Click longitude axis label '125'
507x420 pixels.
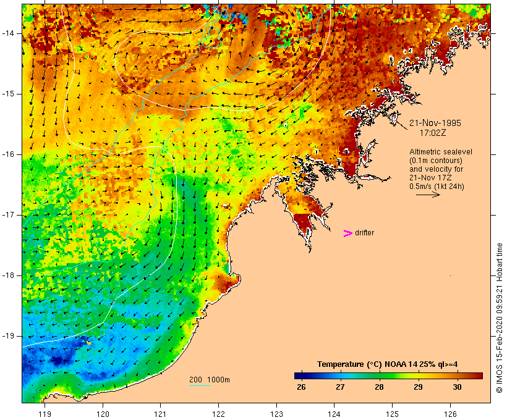coord(392,414)
